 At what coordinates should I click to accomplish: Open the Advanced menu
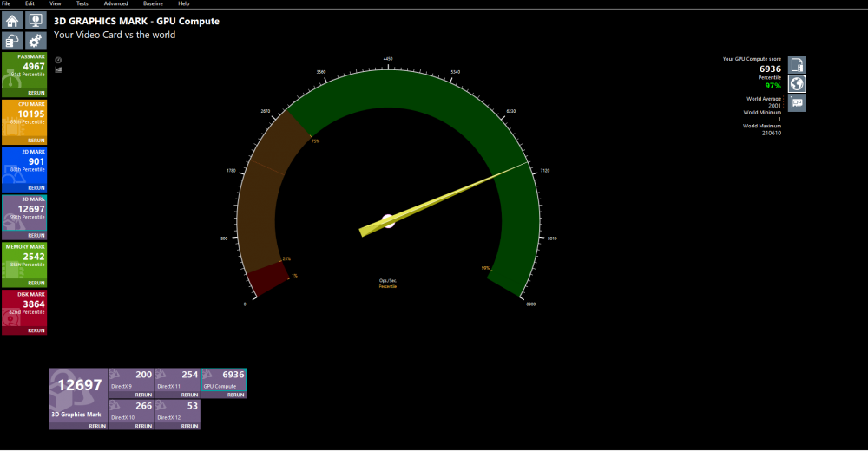(115, 3)
